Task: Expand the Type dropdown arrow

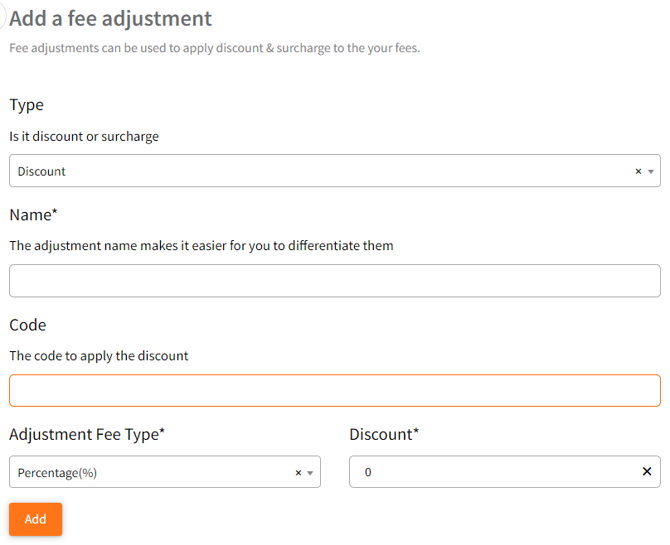Action: click(x=651, y=171)
